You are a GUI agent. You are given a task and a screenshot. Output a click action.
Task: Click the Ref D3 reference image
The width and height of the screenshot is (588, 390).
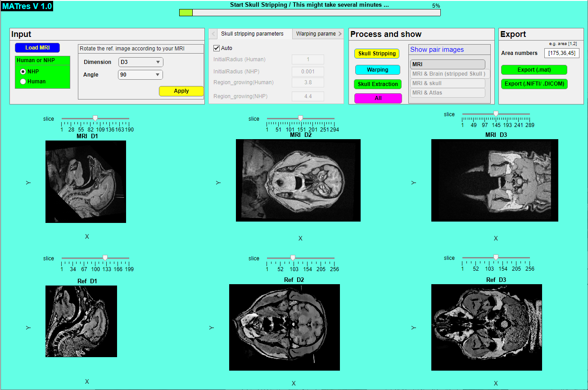pyautogui.click(x=487, y=327)
